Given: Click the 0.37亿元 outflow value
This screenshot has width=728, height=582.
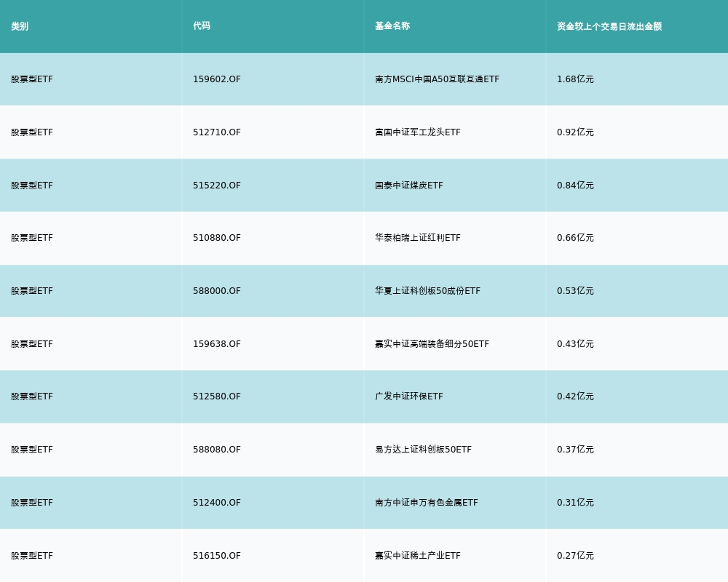Looking at the screenshot, I should click(x=575, y=450).
